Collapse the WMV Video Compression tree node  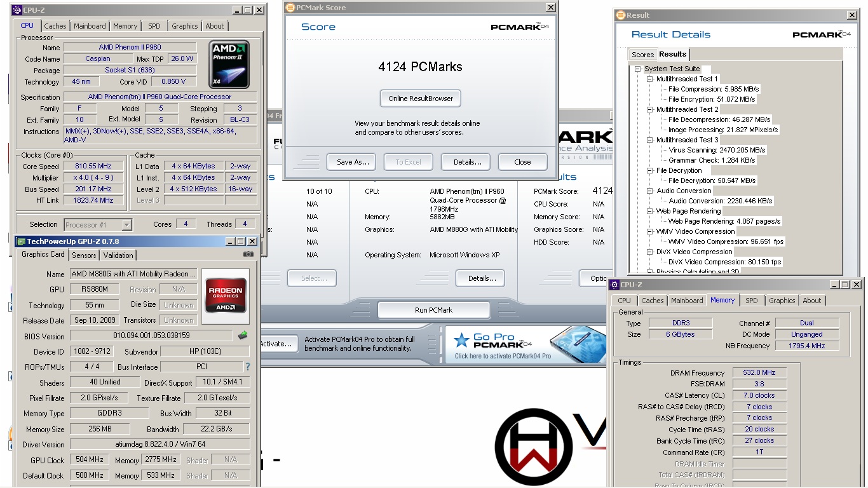click(649, 231)
